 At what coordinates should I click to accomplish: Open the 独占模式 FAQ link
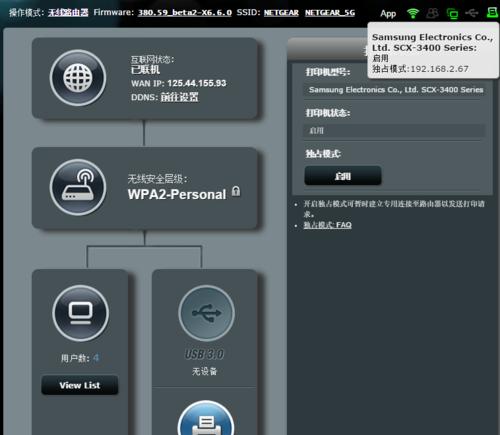tap(327, 225)
